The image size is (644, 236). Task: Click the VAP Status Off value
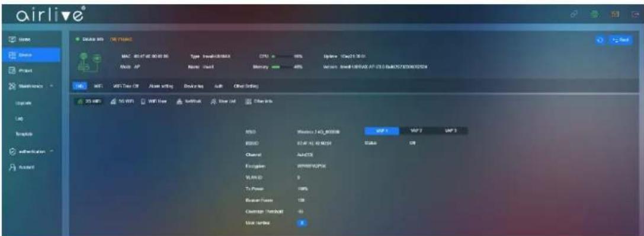click(413, 143)
